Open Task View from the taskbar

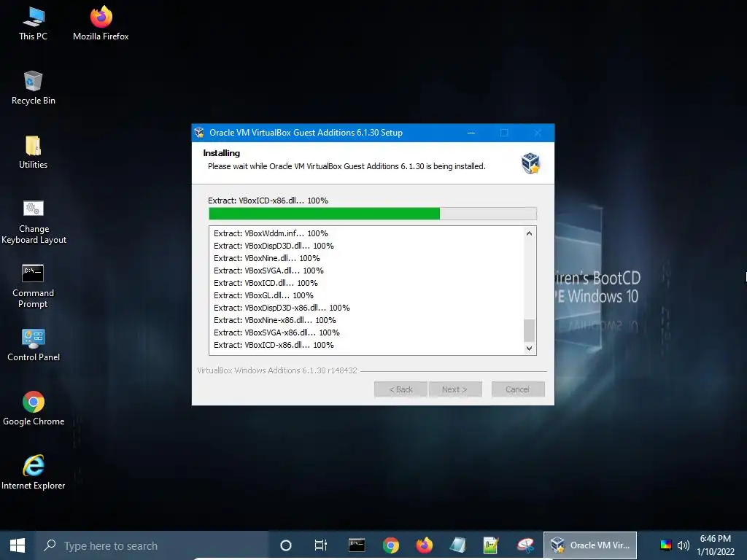click(x=321, y=545)
